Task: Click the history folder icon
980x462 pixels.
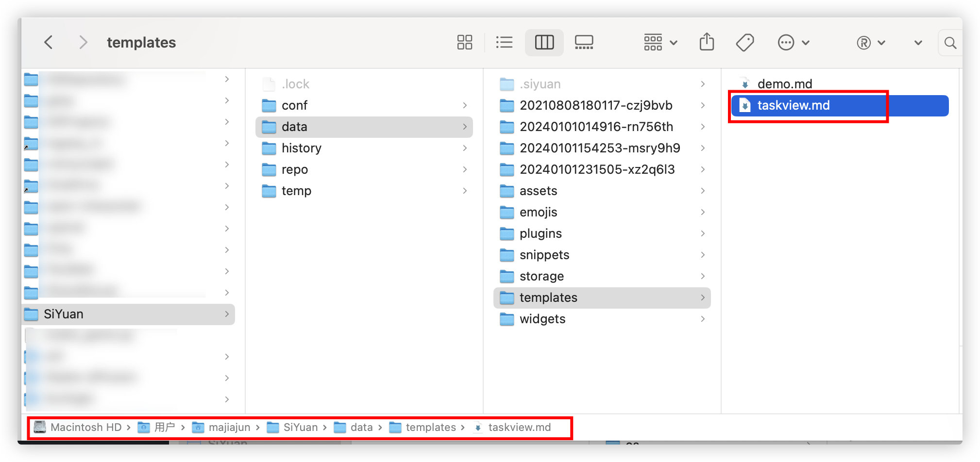Action: click(x=269, y=148)
